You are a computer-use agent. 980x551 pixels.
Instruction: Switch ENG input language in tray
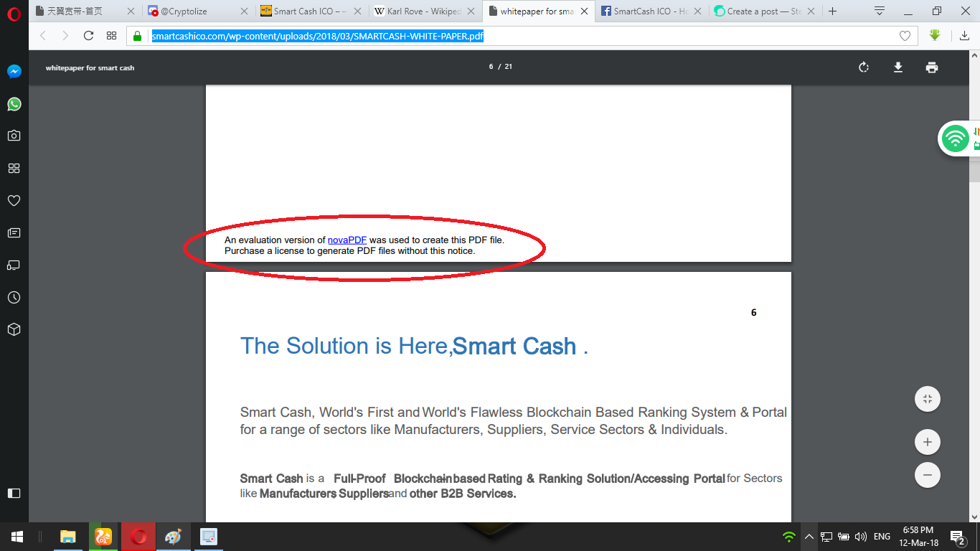click(882, 537)
